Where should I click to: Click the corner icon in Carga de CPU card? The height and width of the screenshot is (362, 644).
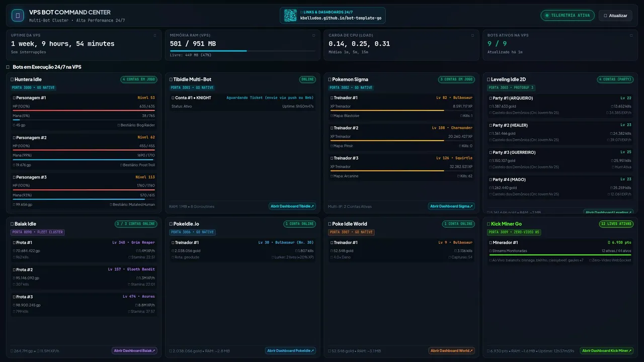coord(473,35)
